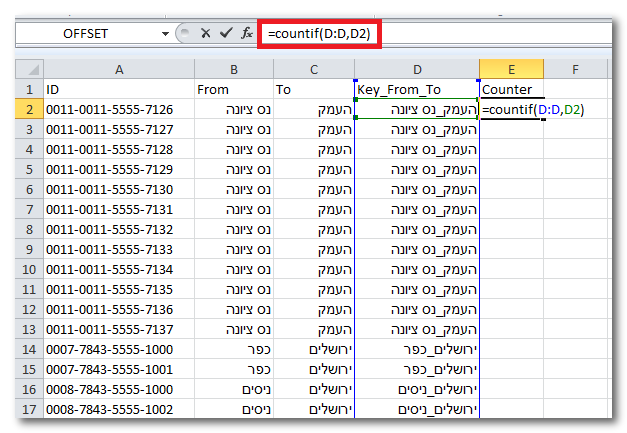Click into the formula bar with =countif(D:D,D2)
The width and height of the screenshot is (627, 433).
coord(440,33)
